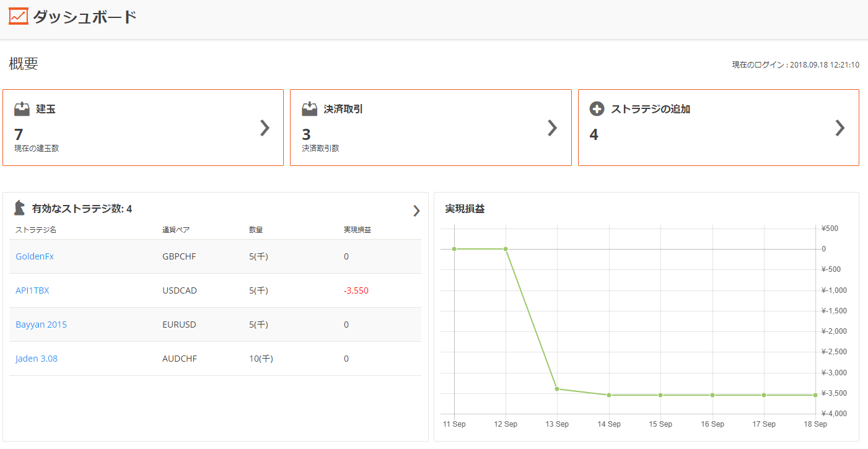Expand the 有効なストラテジ数 panel chevron

point(416,211)
